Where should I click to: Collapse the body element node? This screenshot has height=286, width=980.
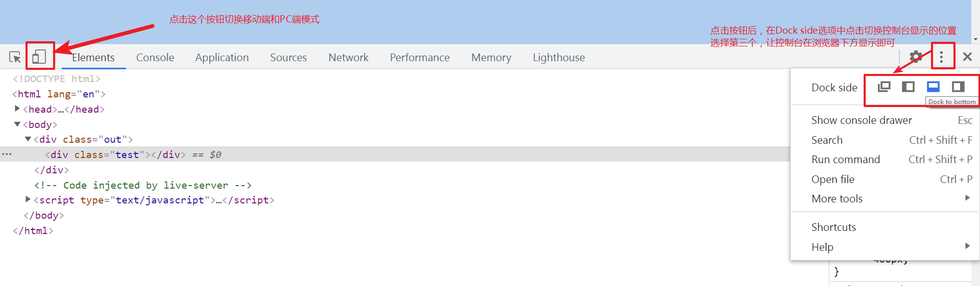[x=17, y=124]
